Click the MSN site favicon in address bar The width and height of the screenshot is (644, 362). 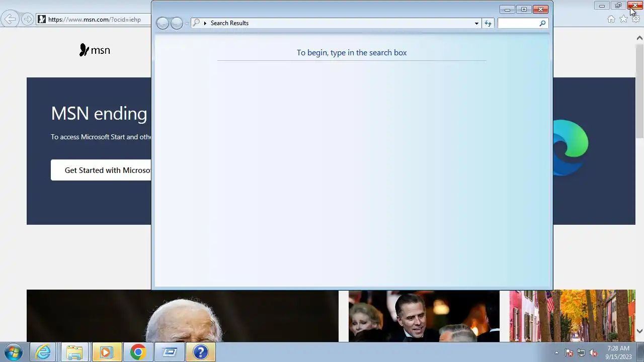pos(42,20)
